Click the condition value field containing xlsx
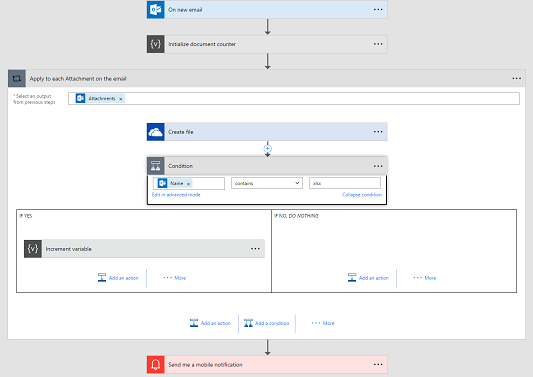Image resolution: width=533 pixels, height=377 pixels. [345, 183]
